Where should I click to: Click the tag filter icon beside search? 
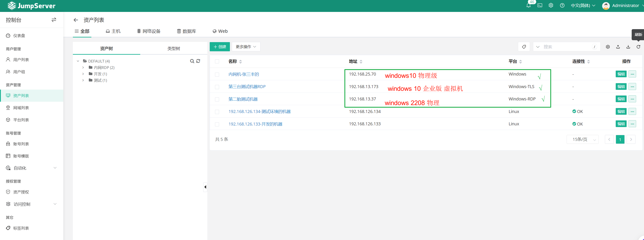click(x=524, y=47)
